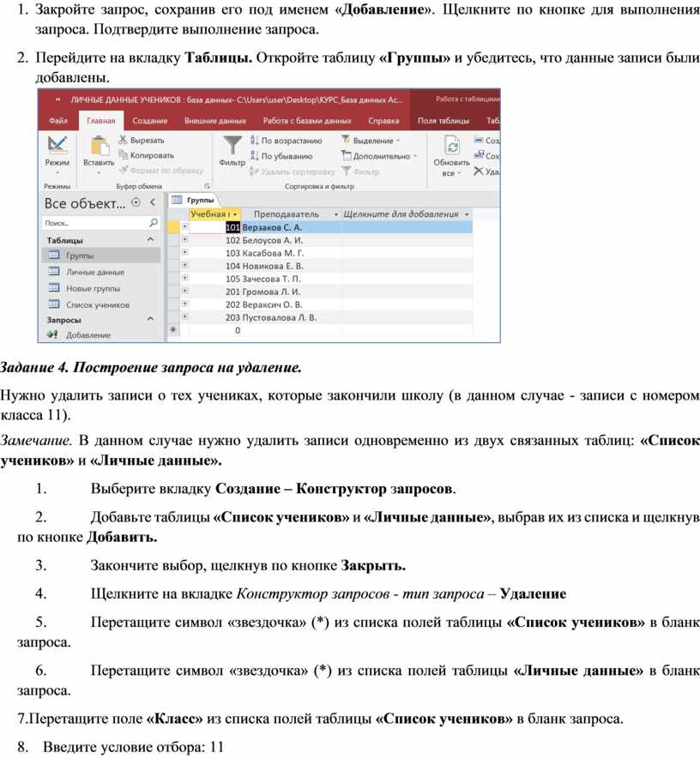Click the Обновить все refresh icon
Image resolution: width=700 pixels, height=759 pixels.
tap(452, 146)
